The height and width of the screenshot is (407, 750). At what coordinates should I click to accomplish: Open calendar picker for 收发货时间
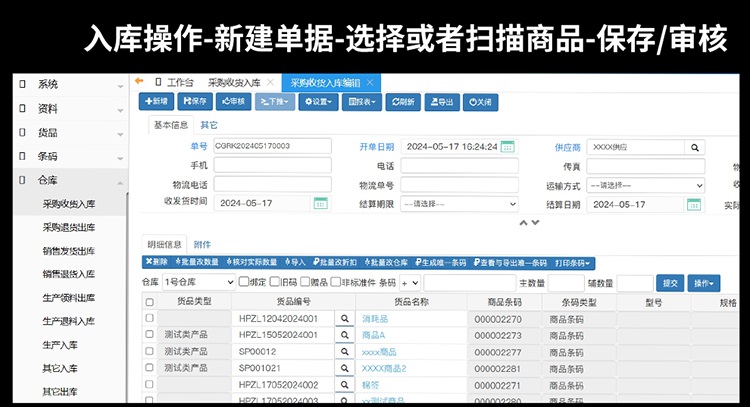click(x=320, y=203)
